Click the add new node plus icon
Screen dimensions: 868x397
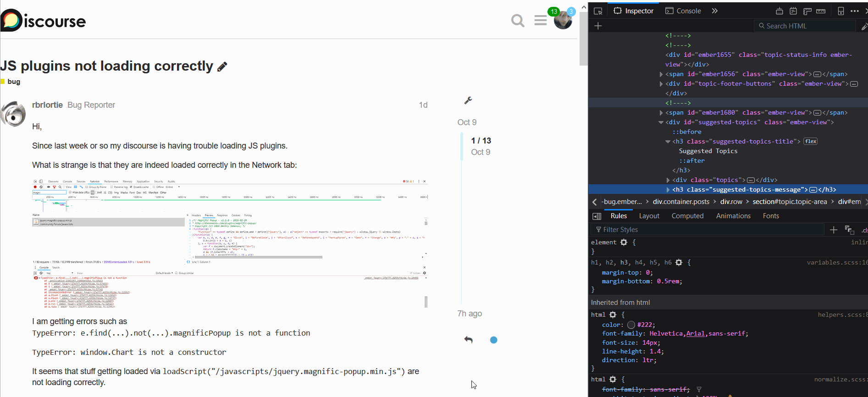tap(598, 26)
